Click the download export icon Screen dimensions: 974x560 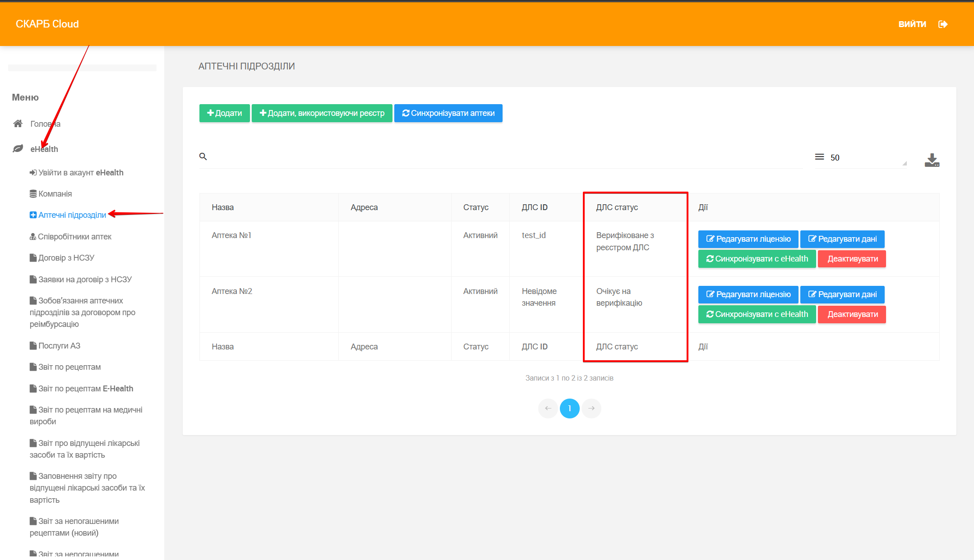tap(932, 160)
